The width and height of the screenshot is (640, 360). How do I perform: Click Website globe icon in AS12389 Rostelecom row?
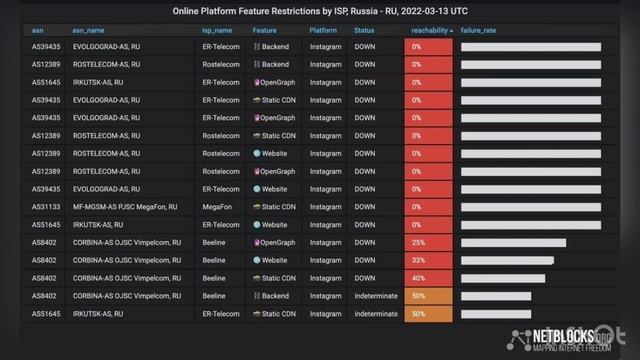click(257, 153)
